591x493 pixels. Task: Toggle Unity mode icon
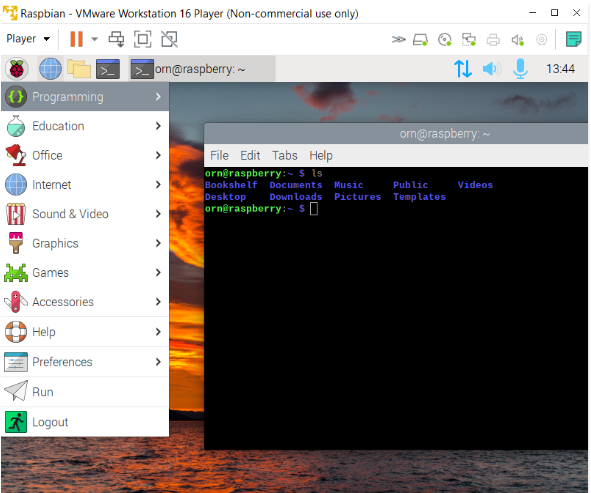coord(169,39)
